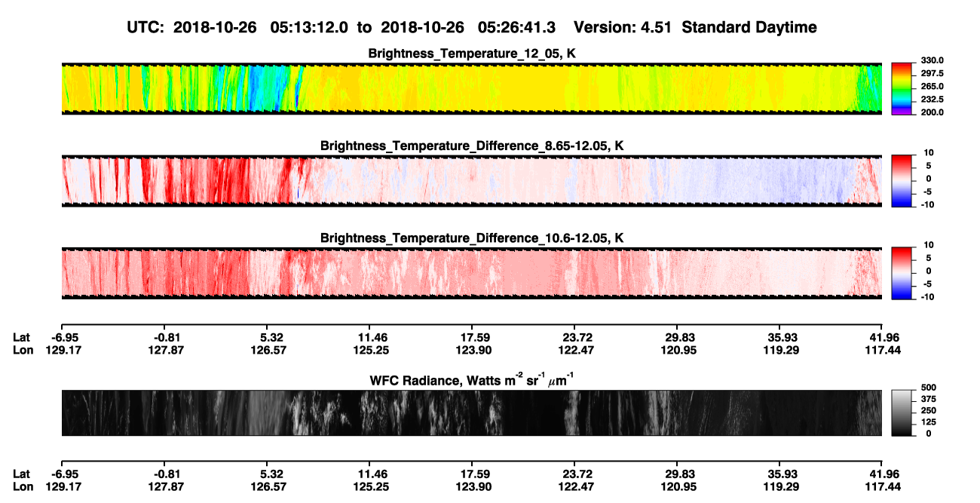Select the 'Version: 4.51' text in the header
980x503 pixels.
623,27
